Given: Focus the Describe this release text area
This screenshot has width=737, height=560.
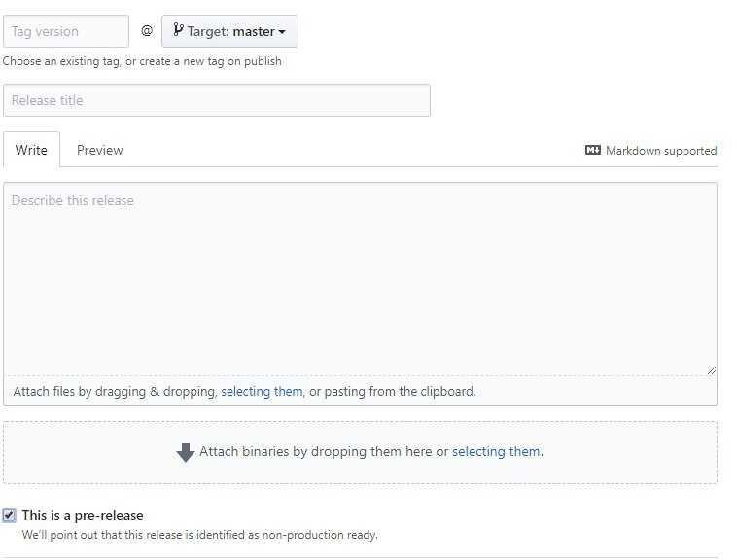Looking at the screenshot, I should coord(360,279).
